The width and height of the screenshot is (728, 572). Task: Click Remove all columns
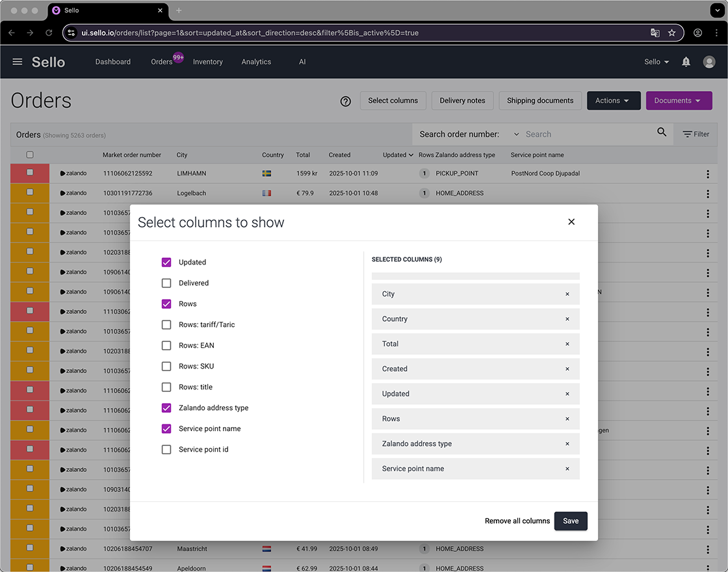click(x=517, y=521)
